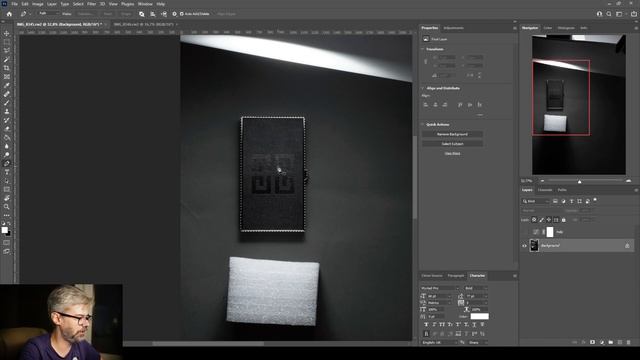
Task: Open the Filter menu
Action: tap(91, 4)
